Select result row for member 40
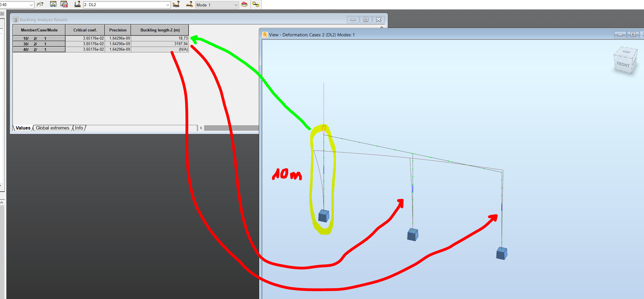 pos(39,49)
